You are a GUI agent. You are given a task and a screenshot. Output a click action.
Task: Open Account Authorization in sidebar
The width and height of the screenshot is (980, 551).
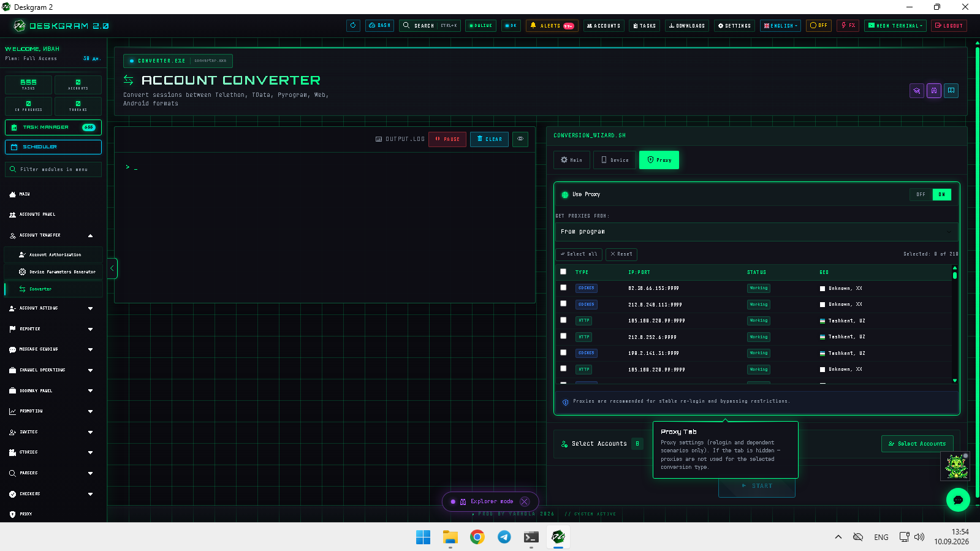(x=53, y=254)
